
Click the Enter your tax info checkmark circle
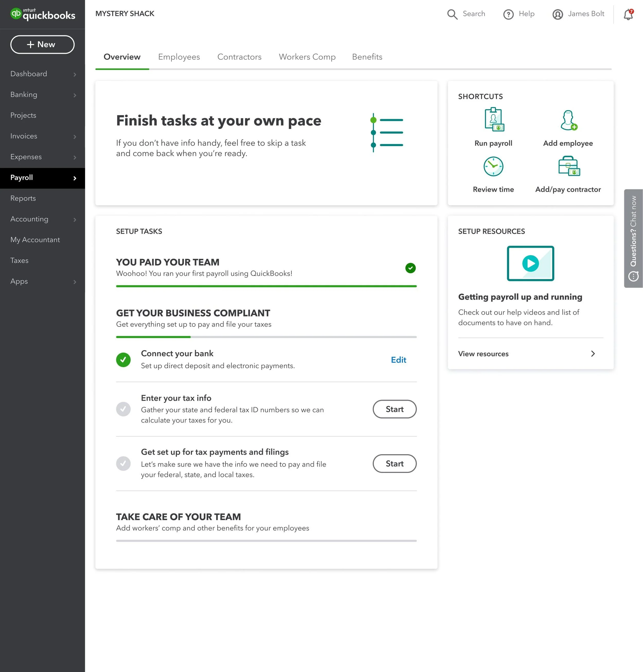click(123, 409)
